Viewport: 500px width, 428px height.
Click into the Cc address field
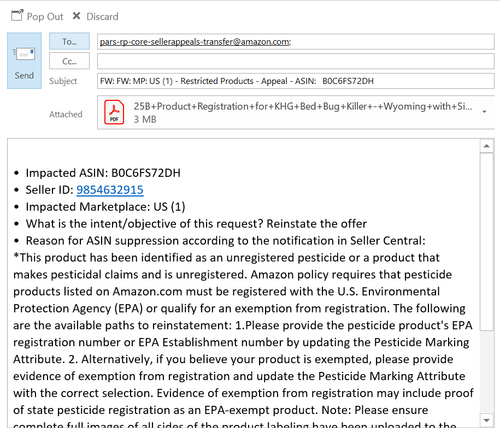(x=296, y=62)
